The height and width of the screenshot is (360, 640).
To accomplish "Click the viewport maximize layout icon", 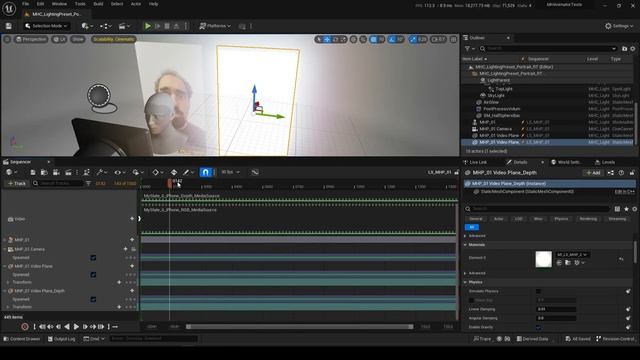I will point(453,40).
